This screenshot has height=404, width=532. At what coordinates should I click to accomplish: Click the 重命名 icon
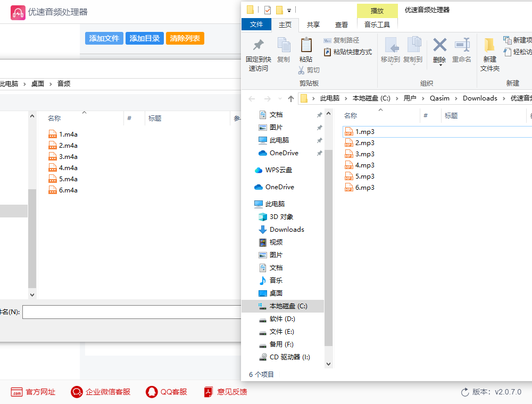(462, 45)
